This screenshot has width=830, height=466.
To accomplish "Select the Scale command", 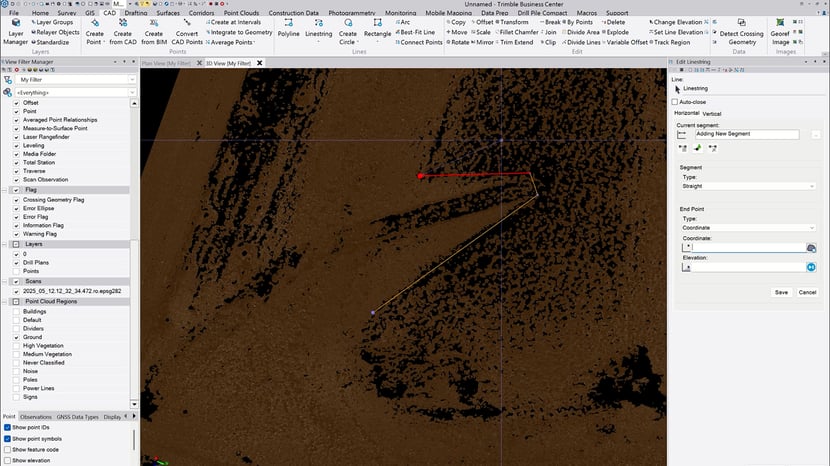I will tap(481, 32).
